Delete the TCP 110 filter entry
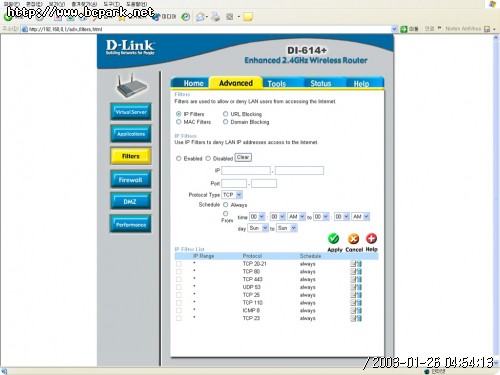The height and width of the screenshot is (375, 500). [359, 303]
